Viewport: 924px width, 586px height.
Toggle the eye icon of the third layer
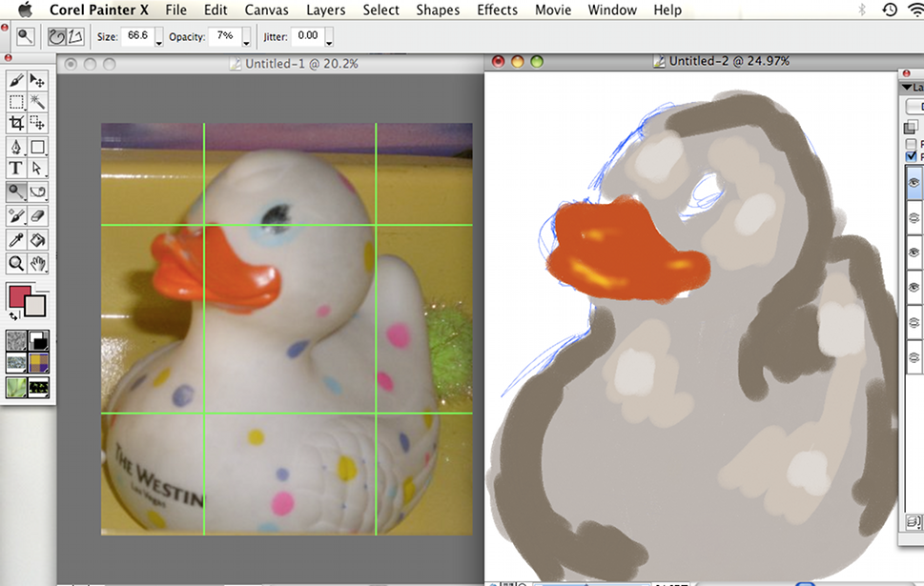pos(914,253)
